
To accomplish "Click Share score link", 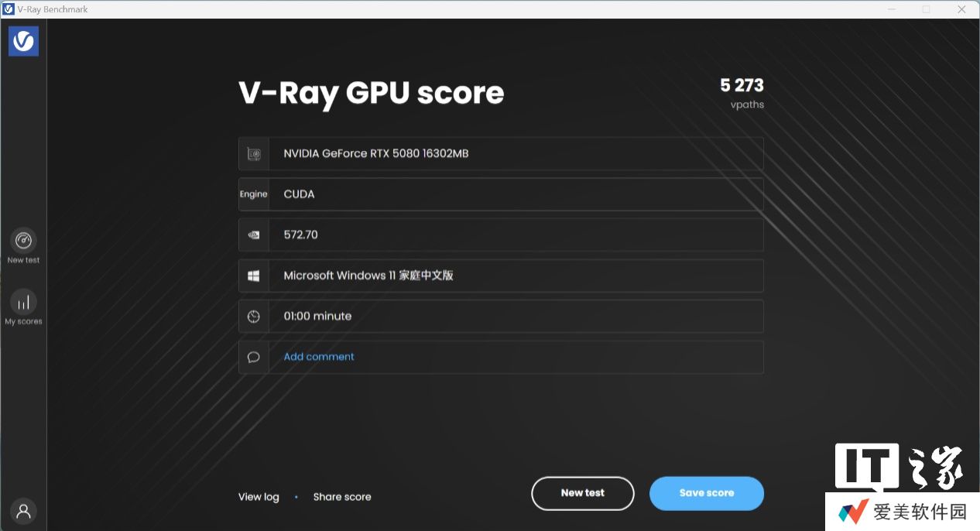I will point(342,497).
